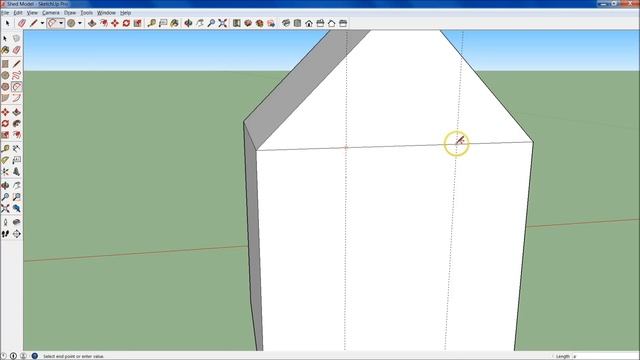
Task: Select the Text label tool in top toolbar
Action: point(163,23)
